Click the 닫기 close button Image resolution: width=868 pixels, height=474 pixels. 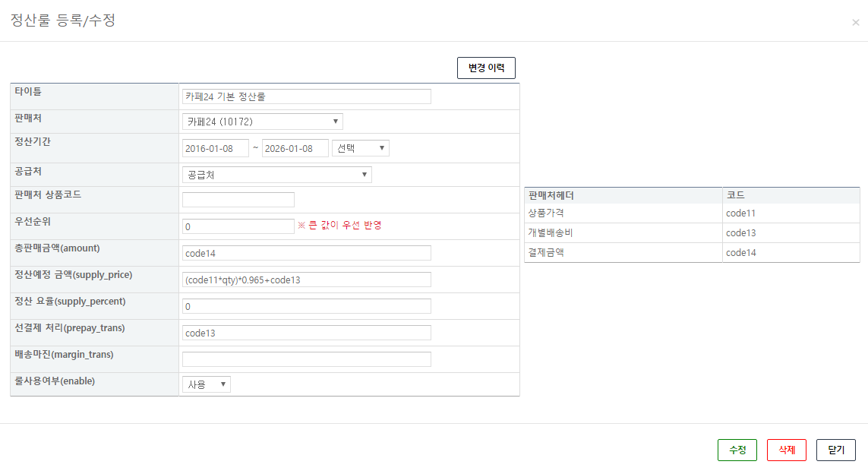[x=835, y=450]
